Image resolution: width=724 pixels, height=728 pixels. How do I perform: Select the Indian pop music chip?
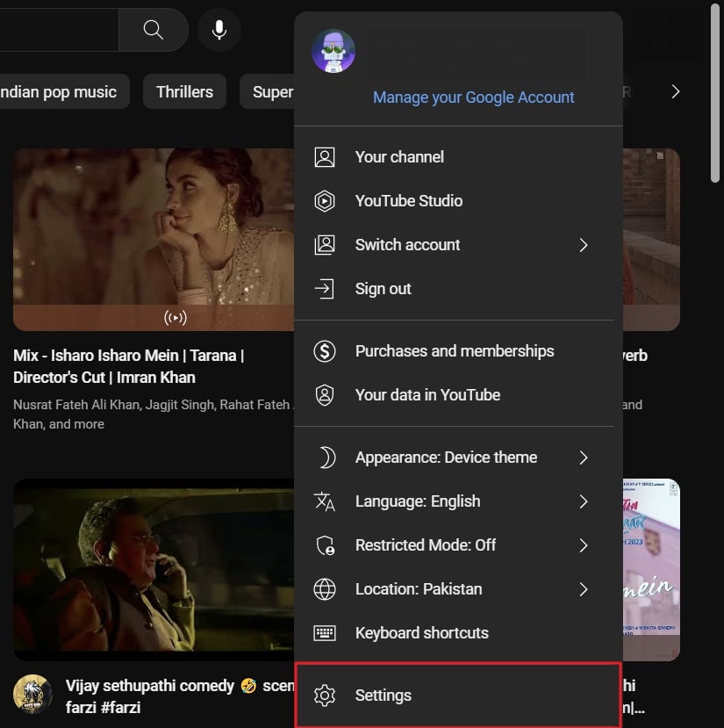coord(64,92)
